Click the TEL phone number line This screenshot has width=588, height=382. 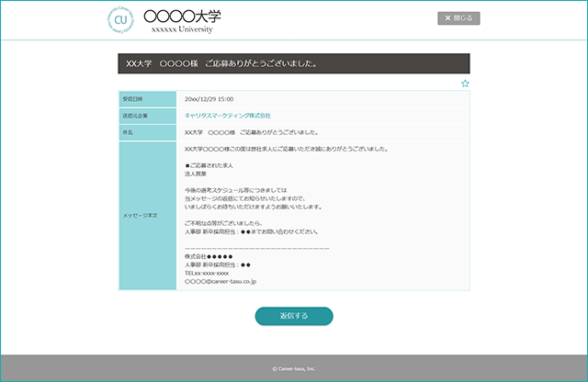(207, 274)
